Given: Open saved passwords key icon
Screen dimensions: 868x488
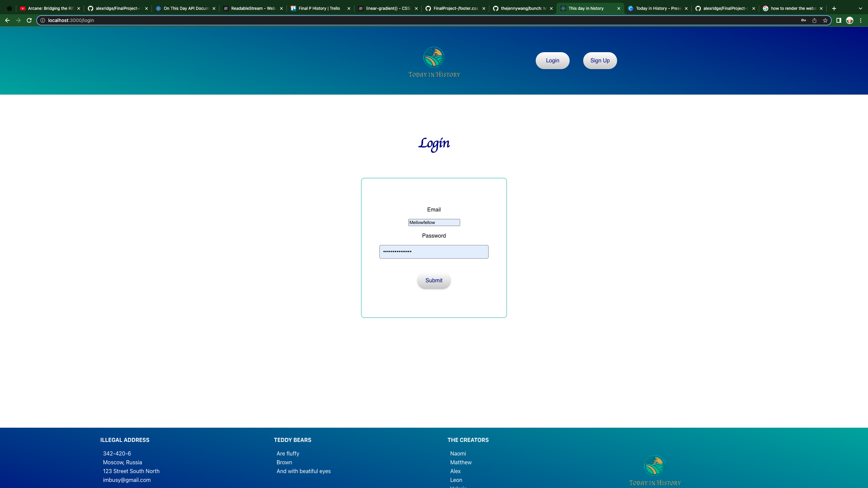Looking at the screenshot, I should point(803,20).
